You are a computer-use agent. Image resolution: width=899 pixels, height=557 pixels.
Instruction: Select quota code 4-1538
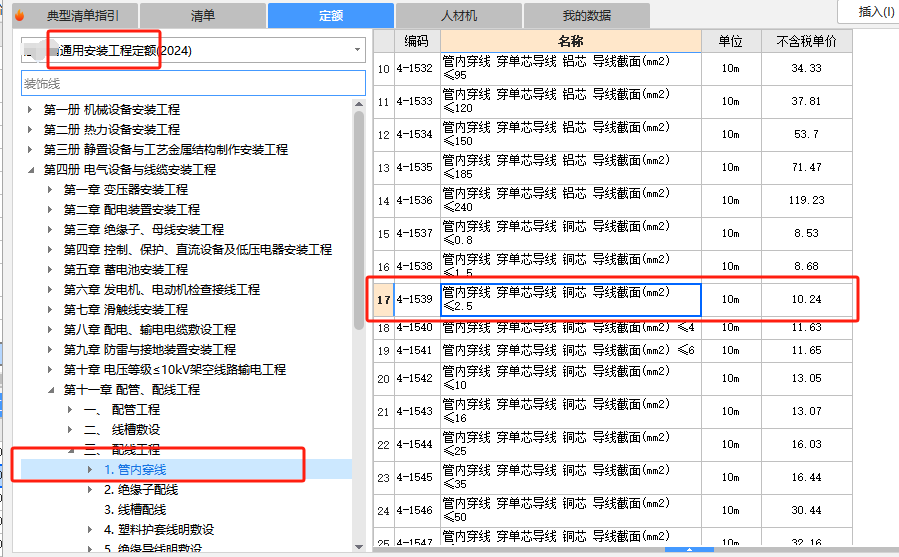coord(415,266)
